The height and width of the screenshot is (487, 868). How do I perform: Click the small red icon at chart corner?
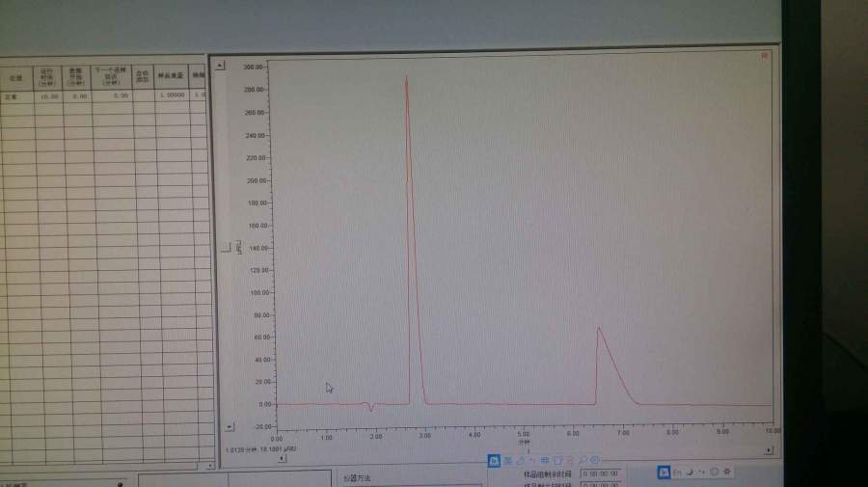click(x=765, y=55)
